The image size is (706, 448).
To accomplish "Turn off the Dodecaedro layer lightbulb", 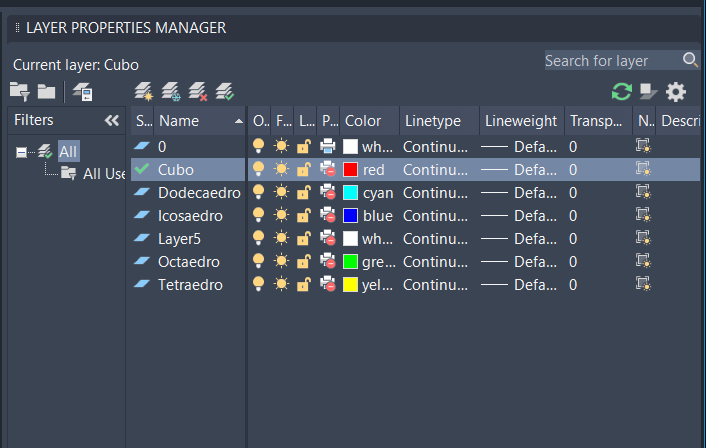I will 259,192.
